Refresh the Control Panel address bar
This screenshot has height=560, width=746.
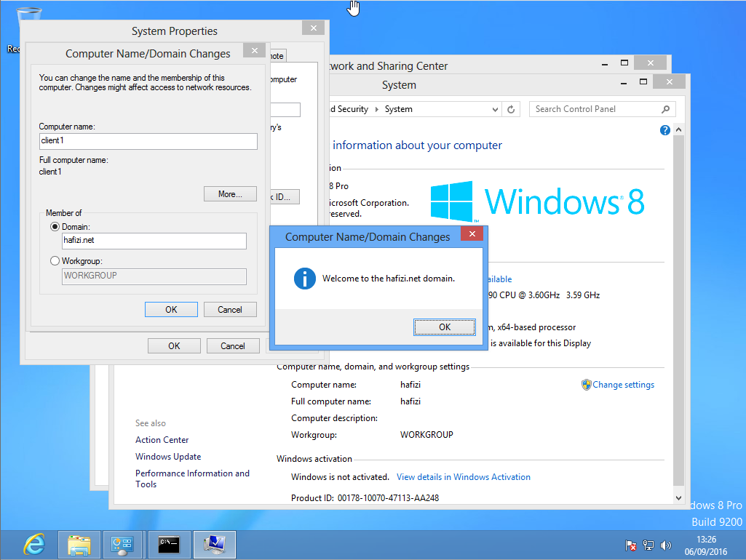click(x=510, y=108)
